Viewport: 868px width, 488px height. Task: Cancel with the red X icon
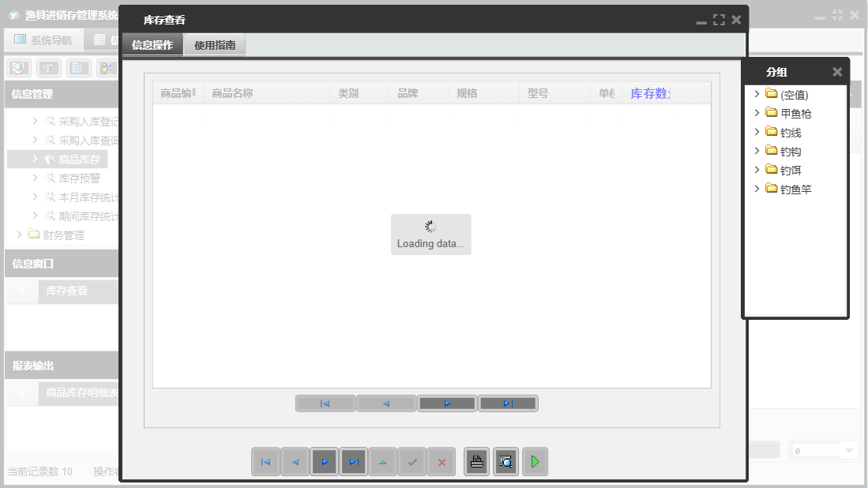pyautogui.click(x=441, y=462)
